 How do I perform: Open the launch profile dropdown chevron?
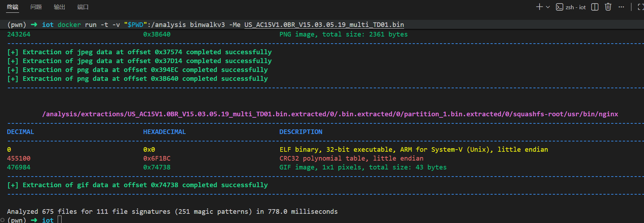point(548,7)
